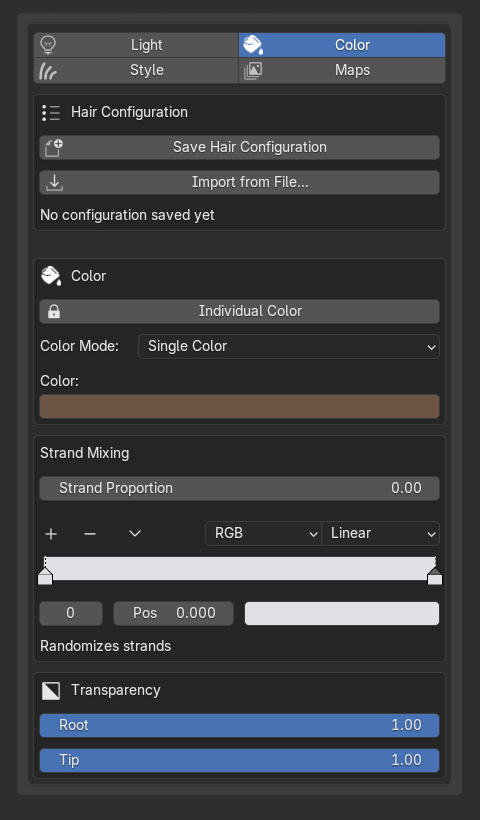480x820 pixels.
Task: Click Save Hair Configuration button
Action: 239,147
